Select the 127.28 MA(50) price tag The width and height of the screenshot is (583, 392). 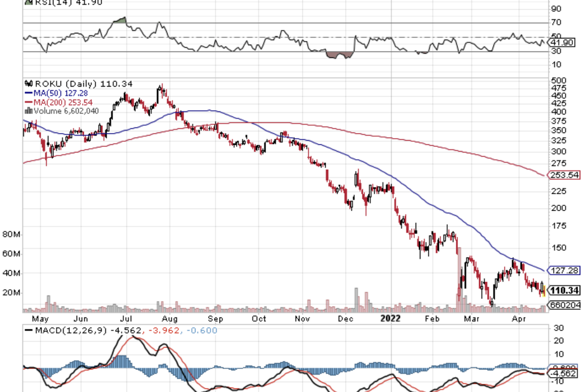point(565,271)
